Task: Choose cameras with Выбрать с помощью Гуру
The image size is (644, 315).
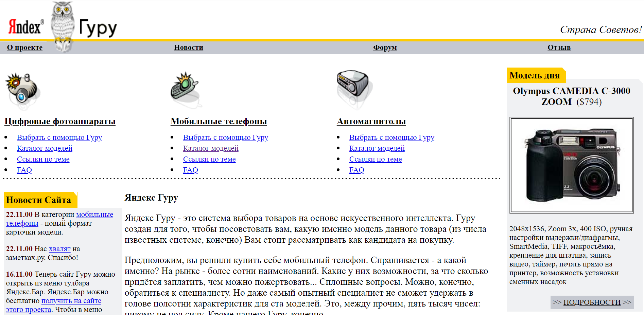Action: click(x=59, y=137)
